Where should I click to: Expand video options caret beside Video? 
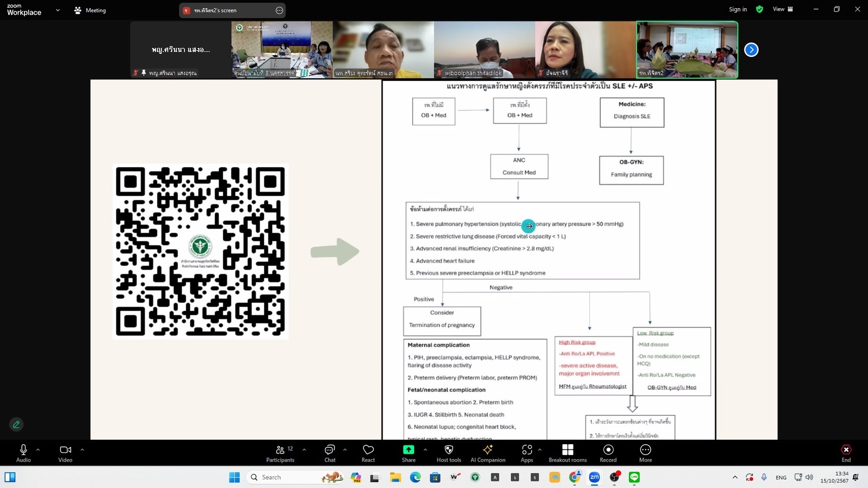82,449
